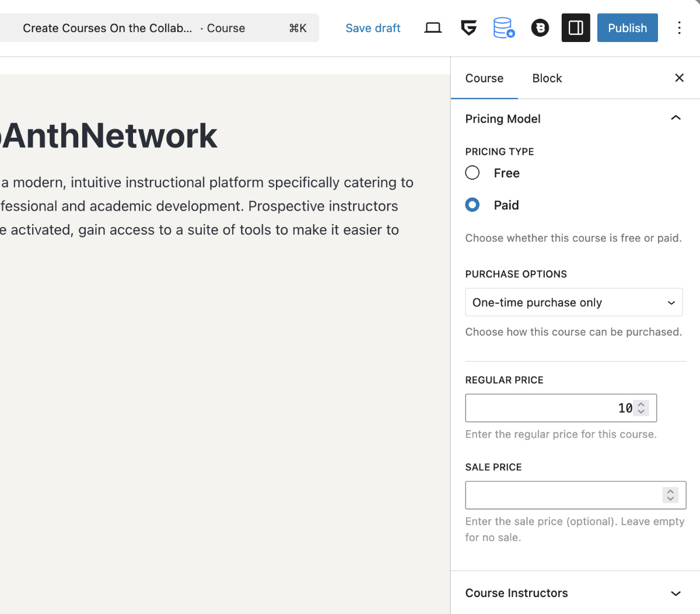This screenshot has width=700, height=614.
Task: Close the settings sidebar with X
Action: pos(679,78)
